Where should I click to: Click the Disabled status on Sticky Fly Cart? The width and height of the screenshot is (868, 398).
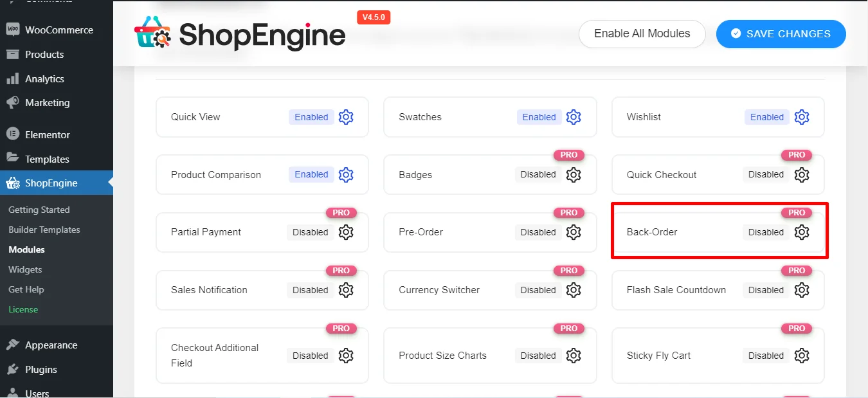point(766,356)
